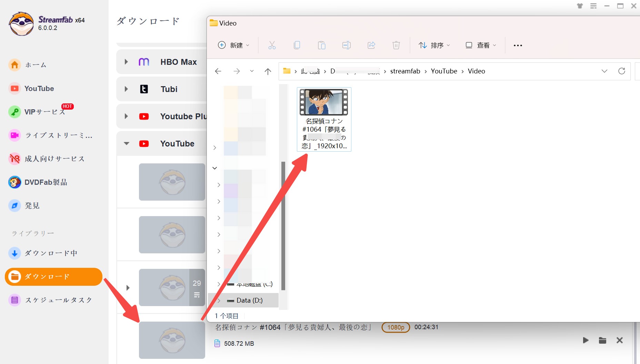Click the 508.72 MB file size
Image resolution: width=640 pixels, height=364 pixels.
tap(239, 344)
